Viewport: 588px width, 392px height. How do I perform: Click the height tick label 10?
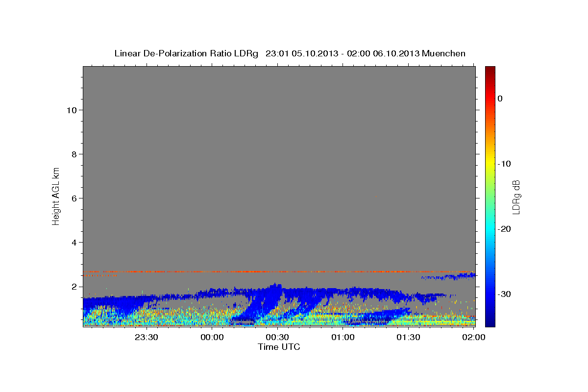point(71,110)
